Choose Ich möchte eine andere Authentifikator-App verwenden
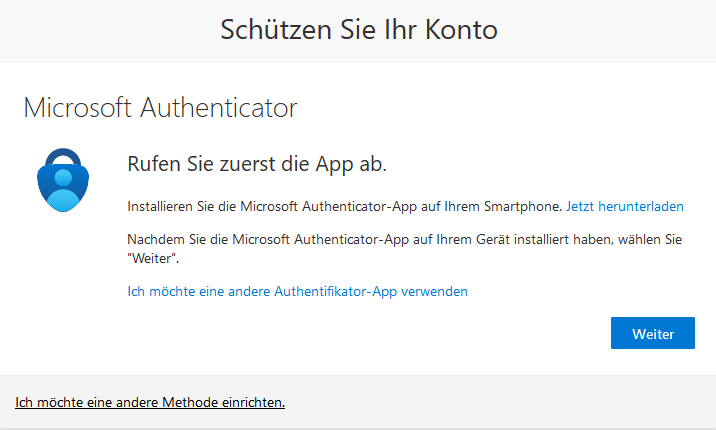This screenshot has width=716, height=430. point(297,291)
